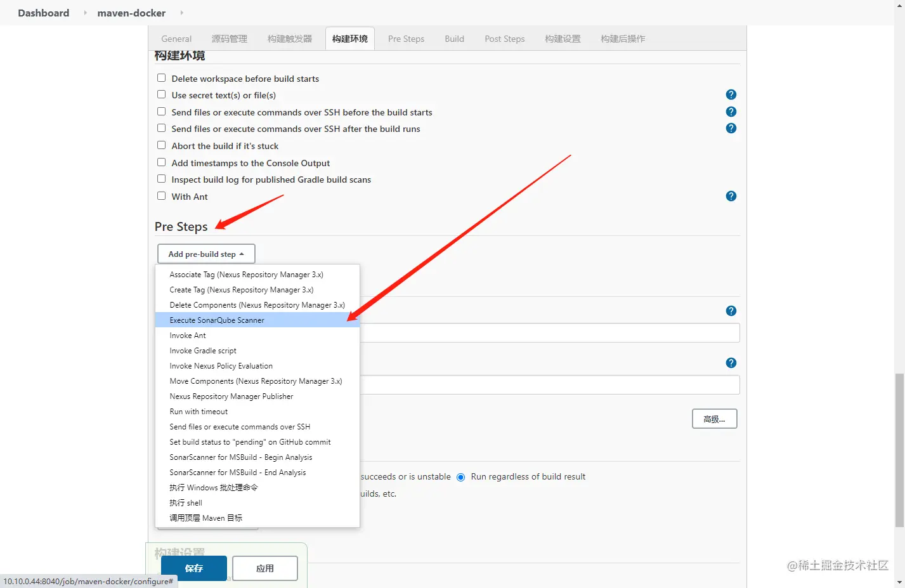The image size is (905, 588).
Task: Click the first text input field
Action: point(549,333)
